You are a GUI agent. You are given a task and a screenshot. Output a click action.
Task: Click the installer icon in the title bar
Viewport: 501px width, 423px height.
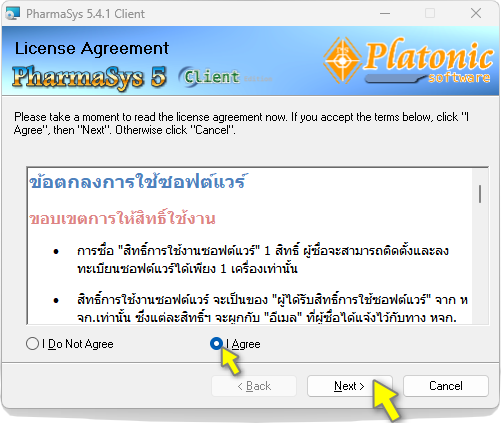pyautogui.click(x=13, y=14)
